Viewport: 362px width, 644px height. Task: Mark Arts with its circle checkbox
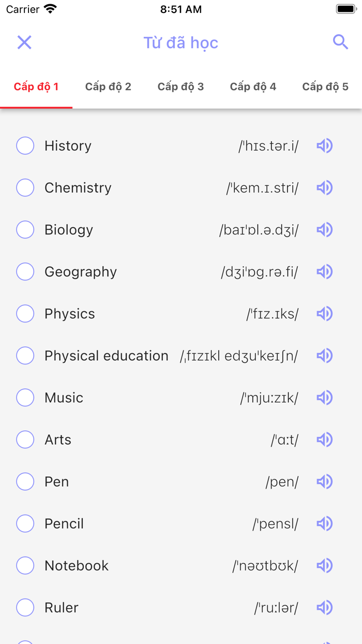coord(25,440)
